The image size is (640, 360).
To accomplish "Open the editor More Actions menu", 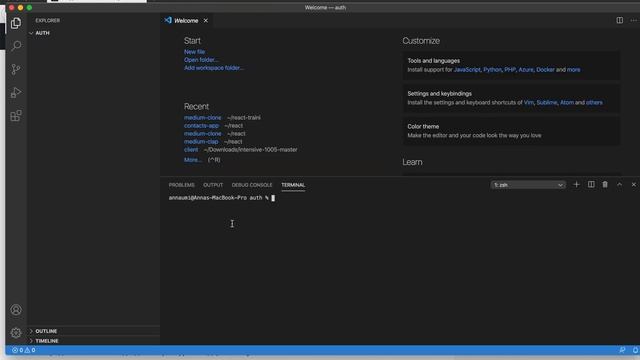I will pyautogui.click(x=633, y=20).
